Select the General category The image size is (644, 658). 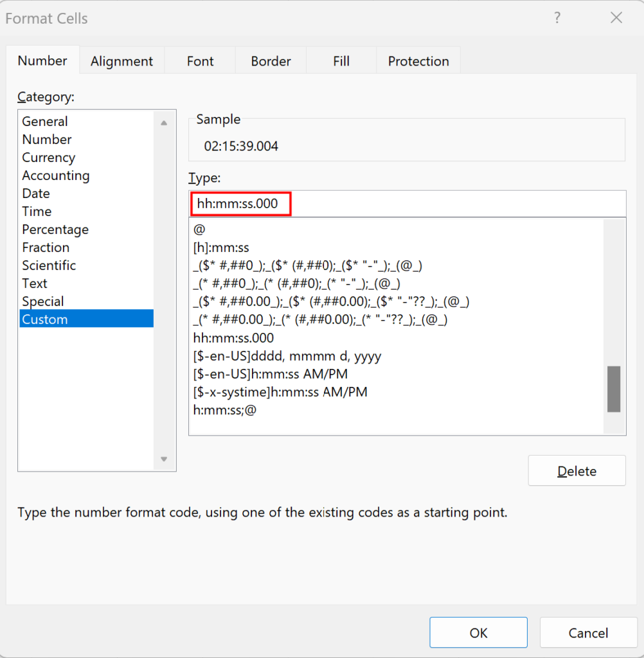coord(45,121)
